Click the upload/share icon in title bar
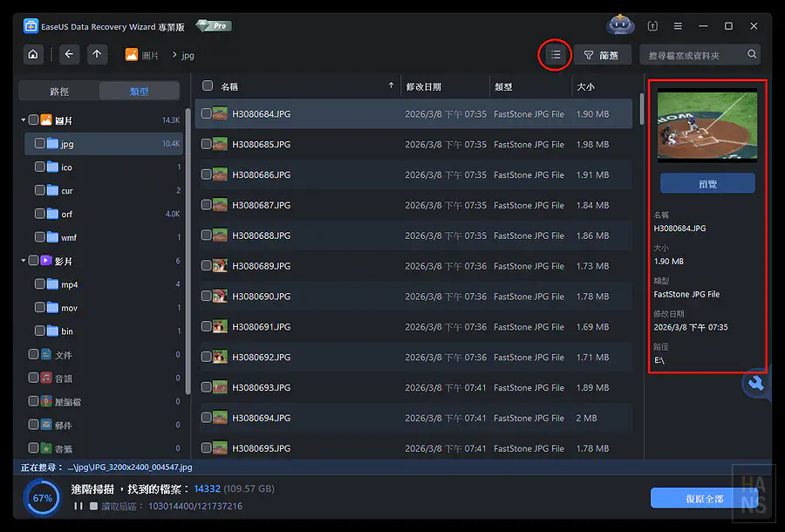The height and width of the screenshot is (532, 785). point(652,26)
